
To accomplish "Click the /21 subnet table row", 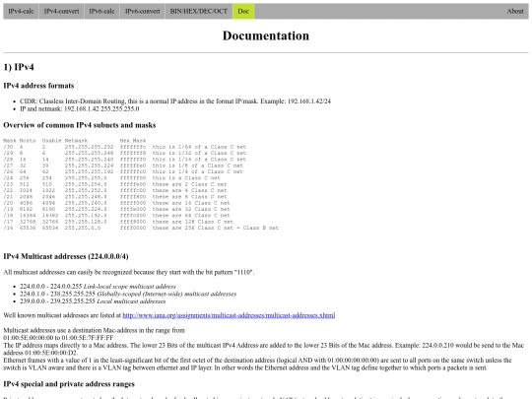I will [115, 196].
